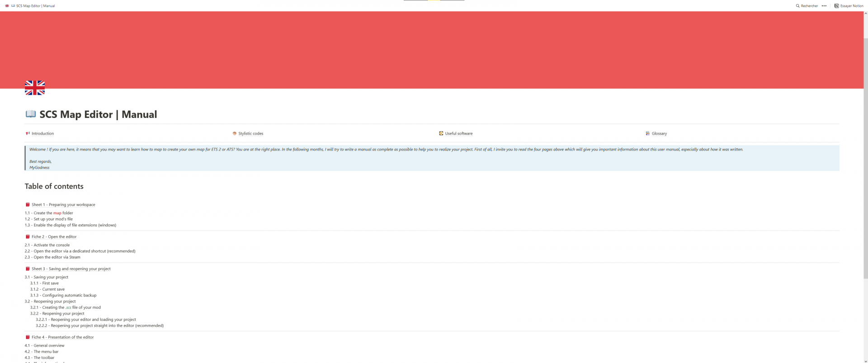Click the vertical page scrollbar
Viewport: 868px width, 363px height.
pyautogui.click(x=866, y=158)
